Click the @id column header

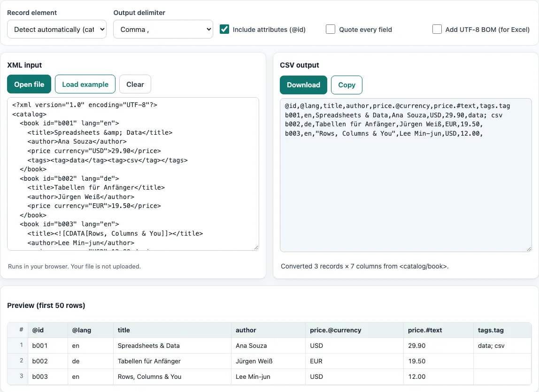48,330
